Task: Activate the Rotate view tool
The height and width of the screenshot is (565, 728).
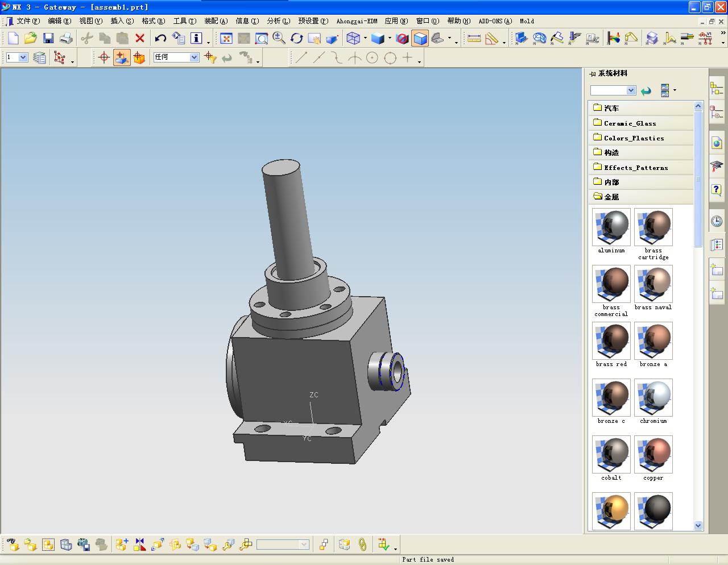Action: point(296,38)
